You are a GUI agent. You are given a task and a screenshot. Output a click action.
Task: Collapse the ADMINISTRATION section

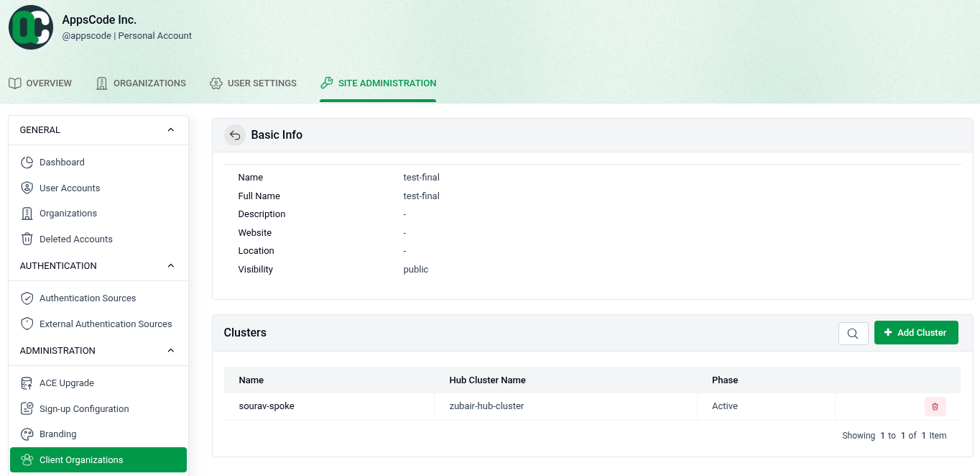(x=171, y=350)
